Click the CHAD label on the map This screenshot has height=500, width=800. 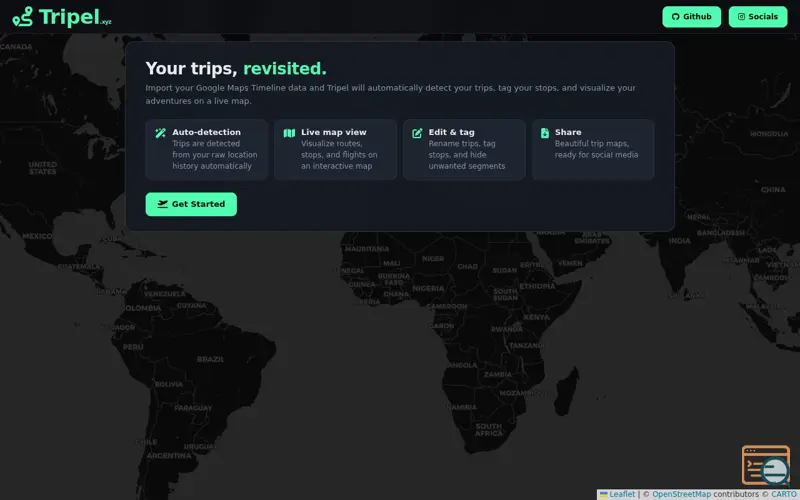click(467, 266)
